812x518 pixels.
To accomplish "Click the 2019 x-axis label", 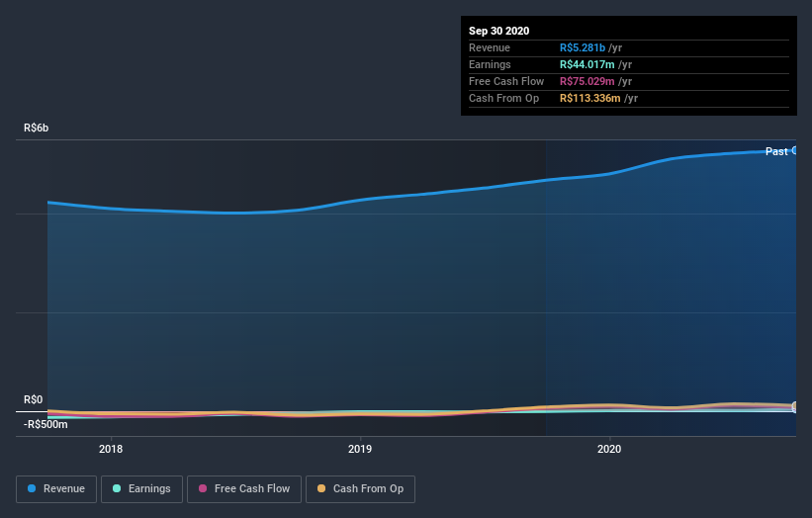I will coord(360,449).
